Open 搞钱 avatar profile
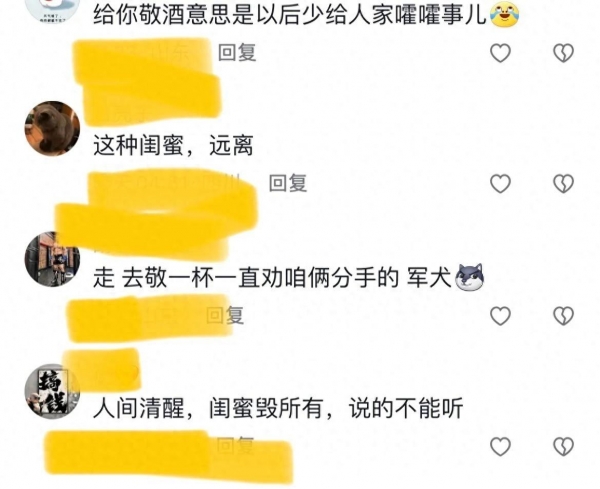600x489 pixels. tap(52, 391)
